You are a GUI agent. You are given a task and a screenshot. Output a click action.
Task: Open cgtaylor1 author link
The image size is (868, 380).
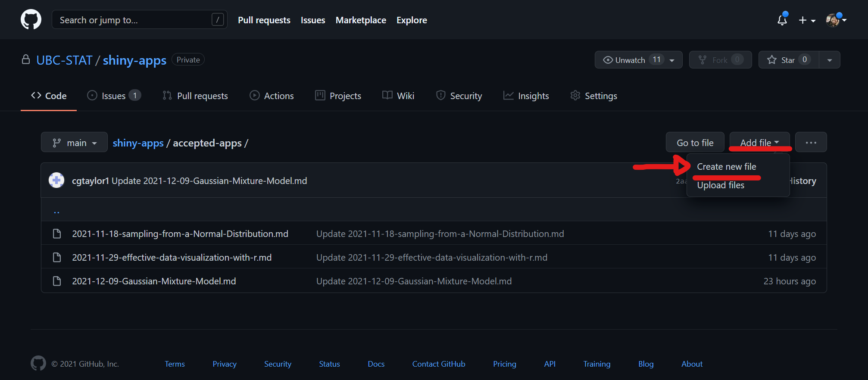[x=91, y=181]
